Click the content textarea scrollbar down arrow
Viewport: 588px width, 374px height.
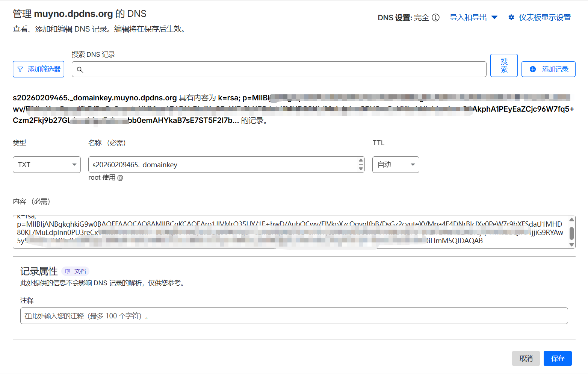571,245
